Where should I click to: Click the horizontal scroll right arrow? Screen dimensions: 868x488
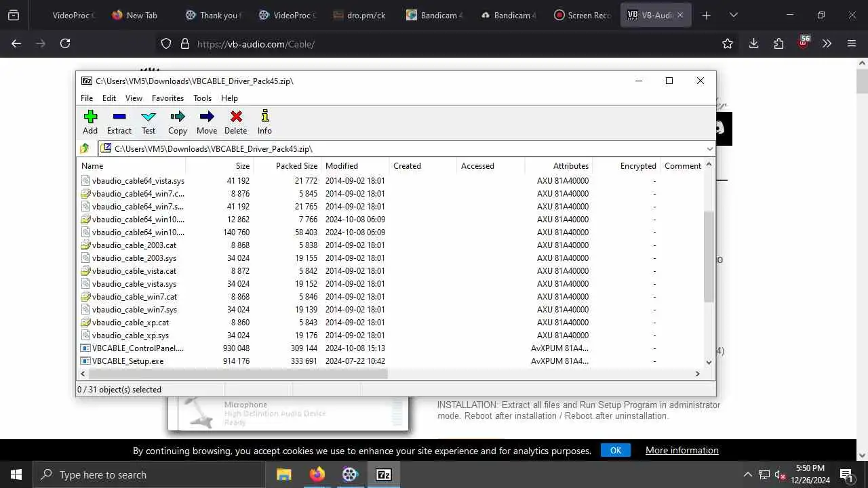click(x=697, y=373)
